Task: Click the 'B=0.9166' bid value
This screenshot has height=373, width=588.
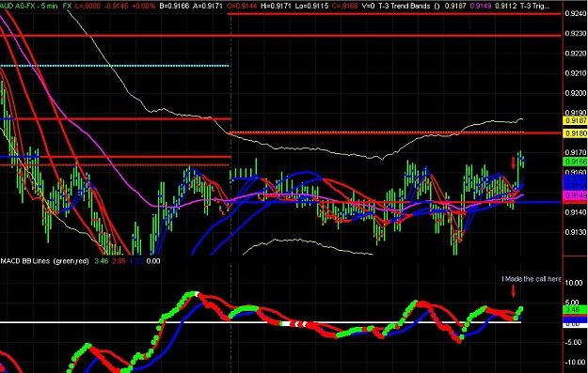Action: coord(174,6)
